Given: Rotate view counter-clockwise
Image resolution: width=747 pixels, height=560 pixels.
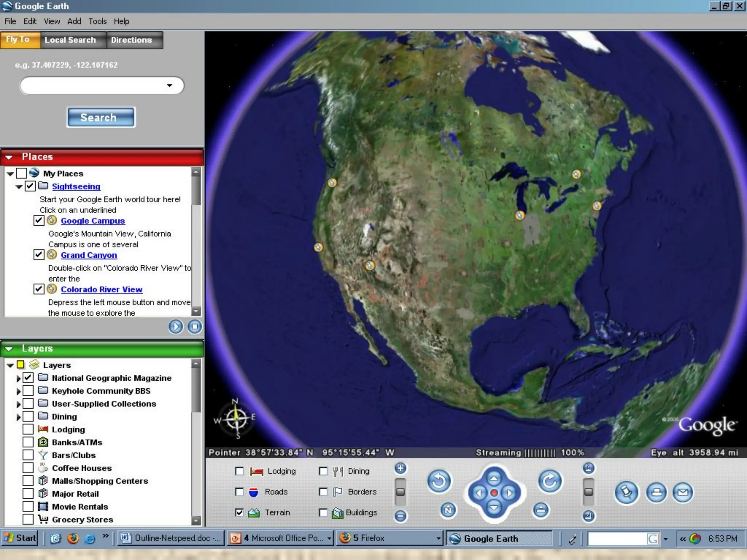Looking at the screenshot, I should 439,481.
